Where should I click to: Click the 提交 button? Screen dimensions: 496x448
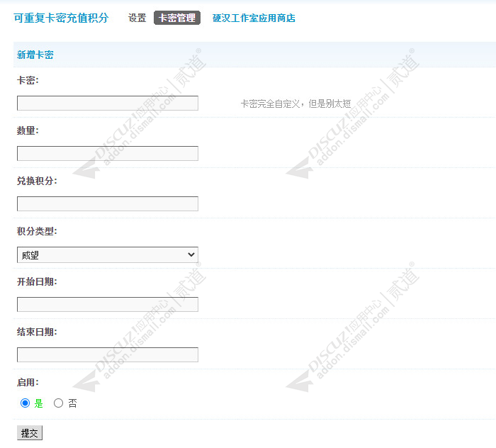click(x=30, y=433)
